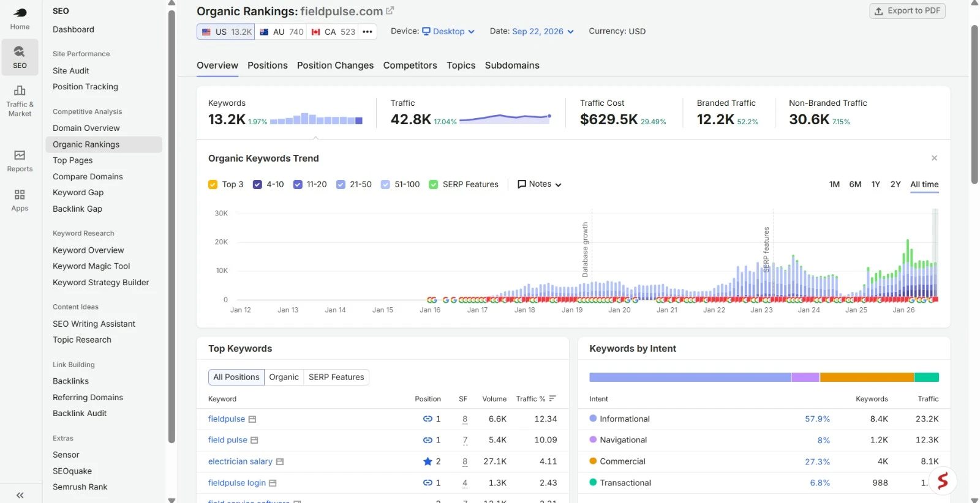
Task: Click the Transactional green intent bar segment
Action: (x=927, y=378)
